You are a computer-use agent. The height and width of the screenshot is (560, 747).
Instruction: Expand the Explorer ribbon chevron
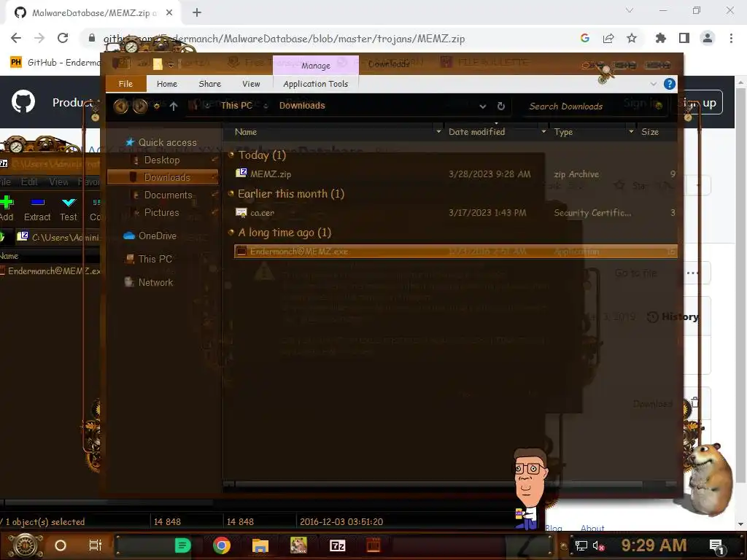[x=653, y=84]
